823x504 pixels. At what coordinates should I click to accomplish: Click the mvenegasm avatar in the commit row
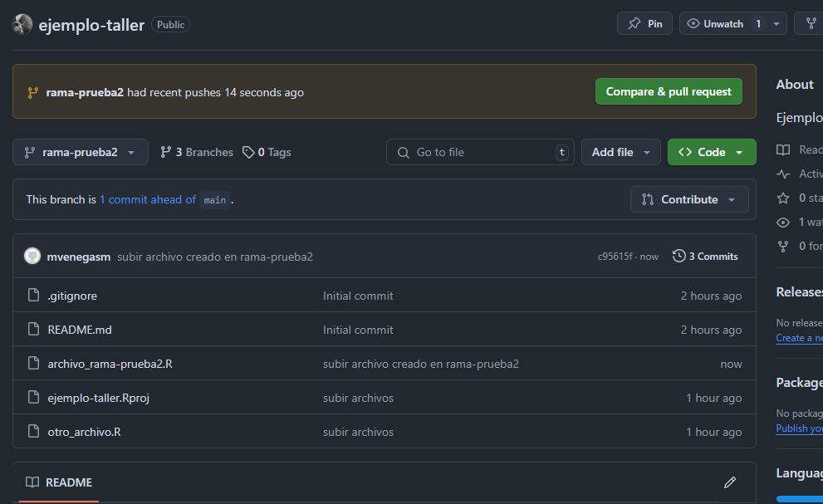click(32, 257)
